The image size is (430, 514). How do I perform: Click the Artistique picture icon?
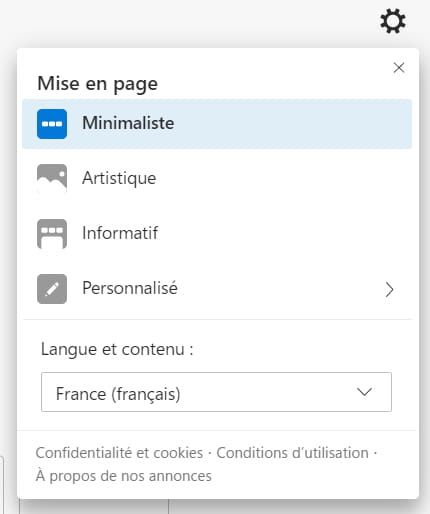click(52, 179)
